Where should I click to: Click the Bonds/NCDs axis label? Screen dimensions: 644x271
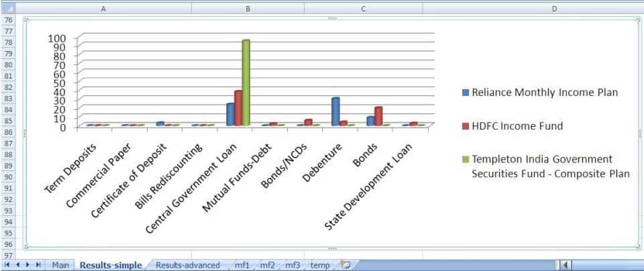pos(284,166)
